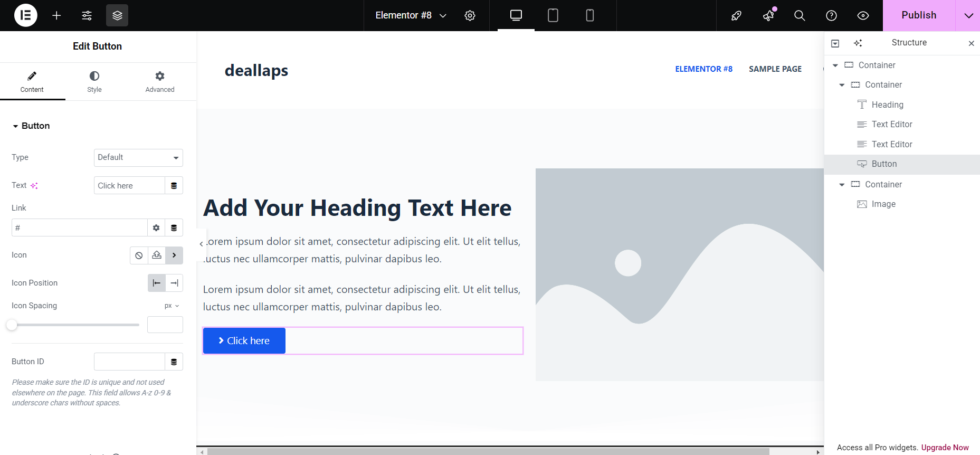Screen dimensions: 980x455
Task: Click the What's New megaphone icon
Action: click(768, 15)
